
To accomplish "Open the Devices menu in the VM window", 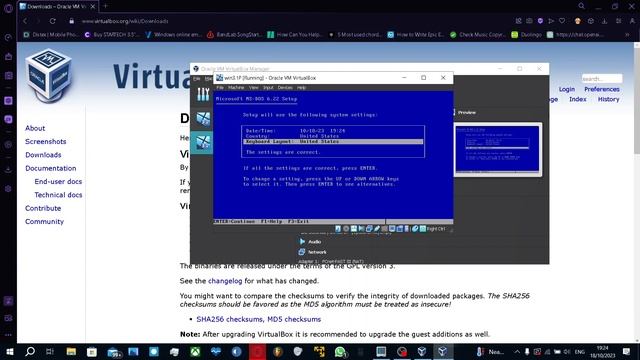I will (285, 87).
